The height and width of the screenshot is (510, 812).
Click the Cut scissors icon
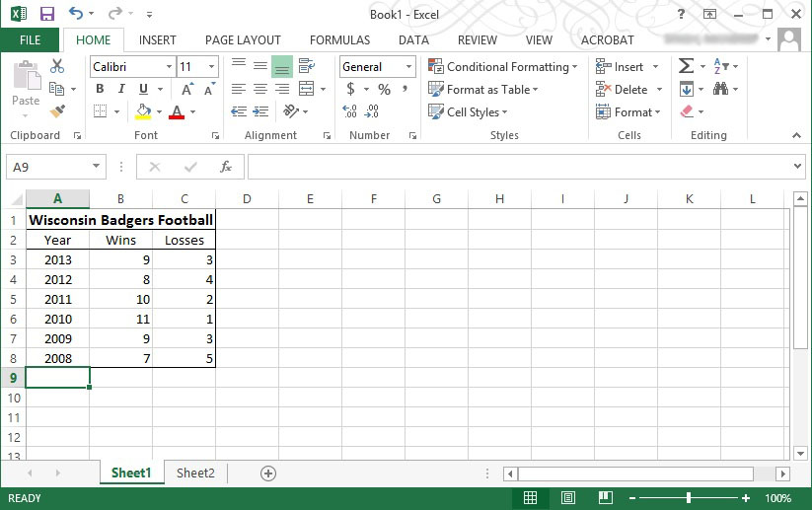coord(57,66)
